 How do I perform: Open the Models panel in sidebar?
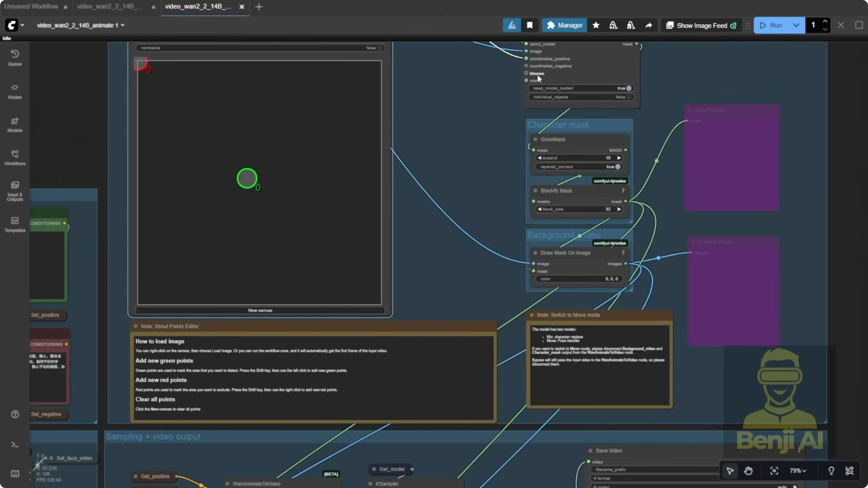(15, 125)
